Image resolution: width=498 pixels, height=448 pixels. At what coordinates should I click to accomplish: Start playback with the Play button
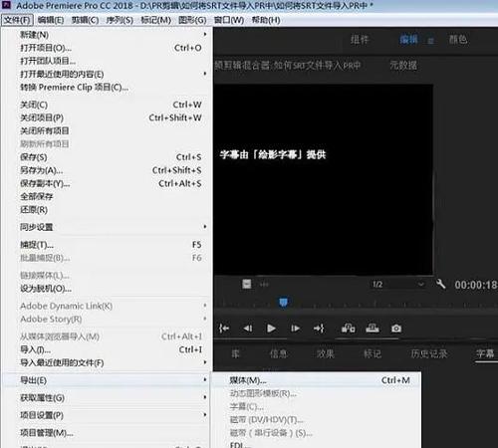271,329
